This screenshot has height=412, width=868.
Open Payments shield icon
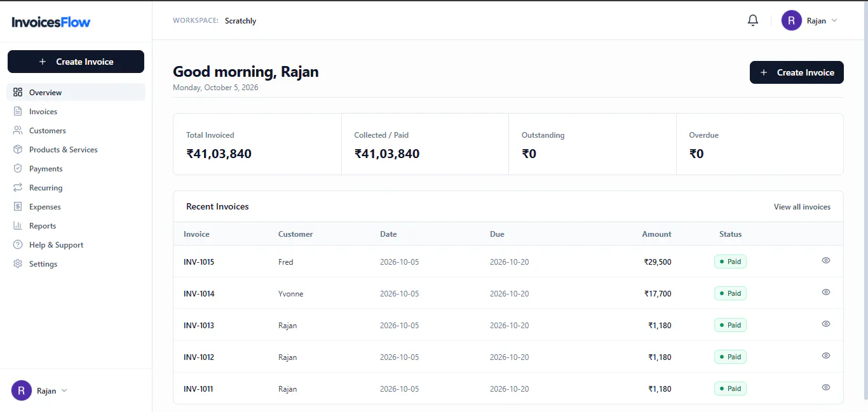tap(18, 168)
